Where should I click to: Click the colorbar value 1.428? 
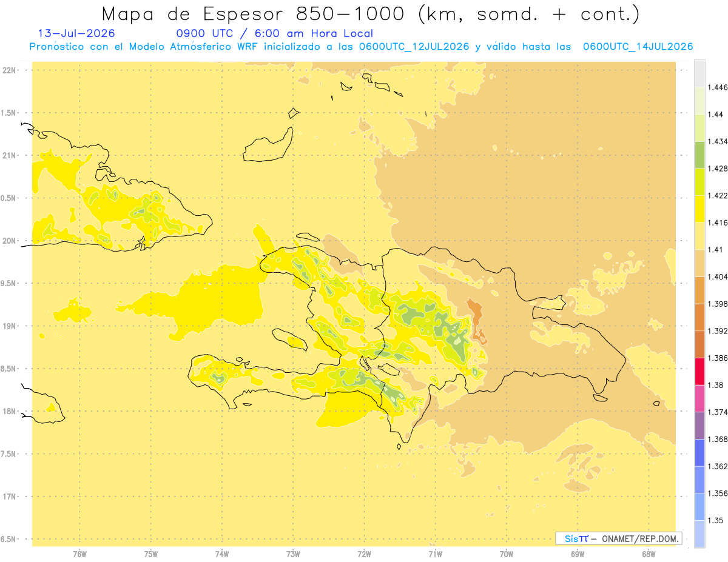tap(718, 169)
